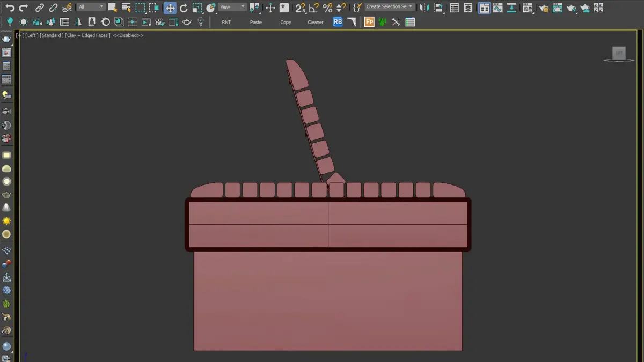Open the [Left] viewport view menu

(31, 35)
